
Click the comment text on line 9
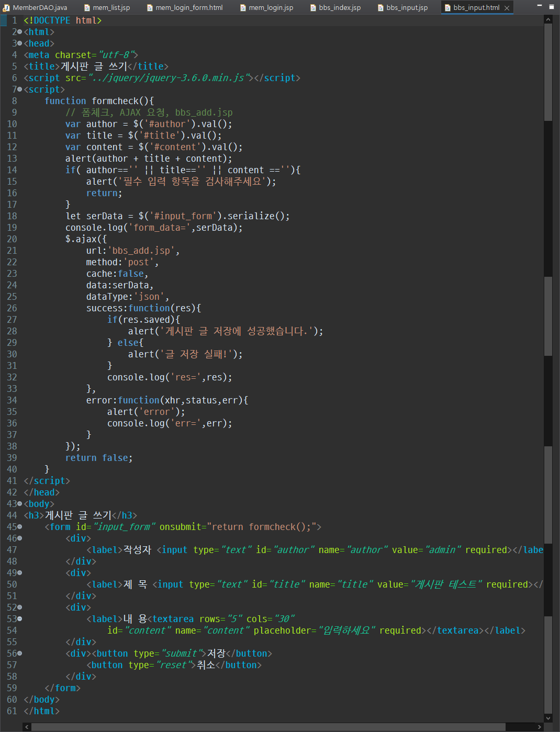tap(149, 112)
